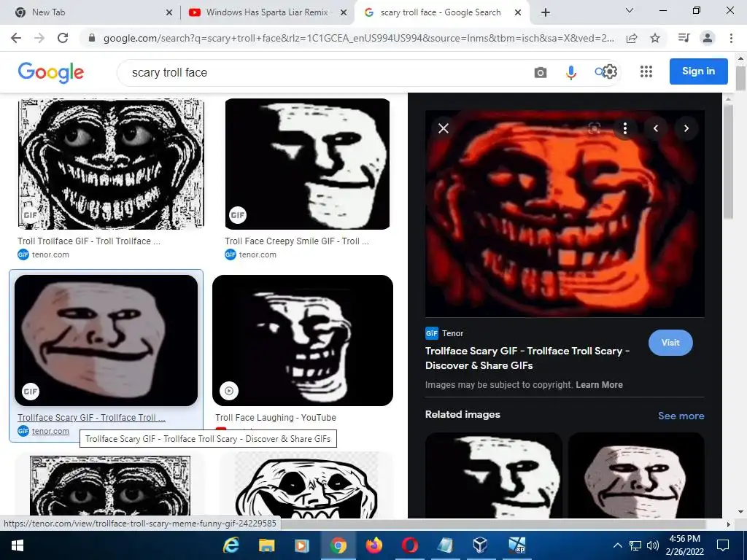Close the New Tab tab
Viewport: 747px width, 560px height.
coord(169,13)
